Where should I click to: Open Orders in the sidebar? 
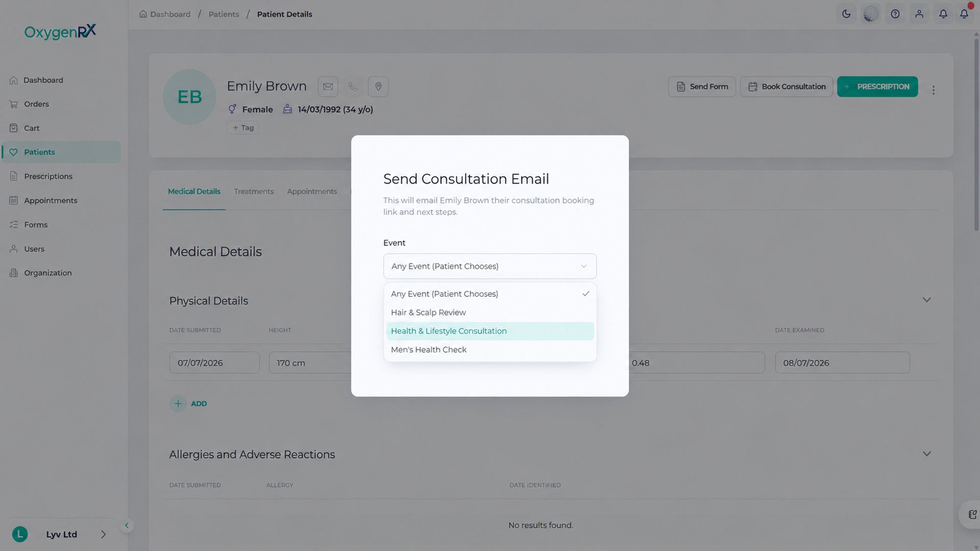(61, 104)
